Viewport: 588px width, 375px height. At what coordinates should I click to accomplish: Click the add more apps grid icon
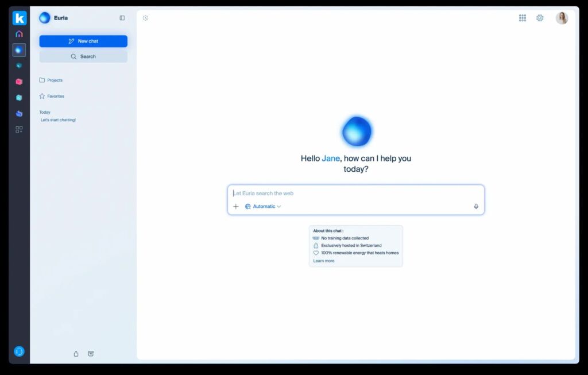(19, 130)
